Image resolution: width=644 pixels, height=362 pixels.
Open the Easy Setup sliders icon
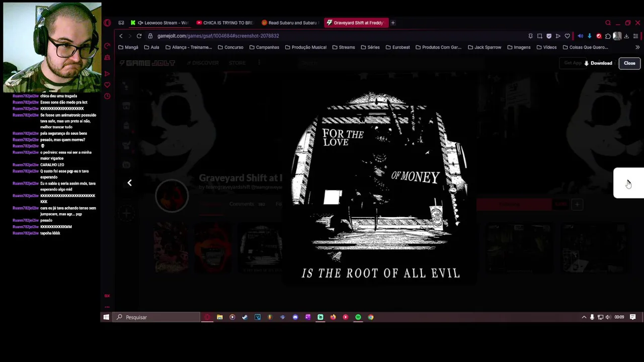click(635, 36)
